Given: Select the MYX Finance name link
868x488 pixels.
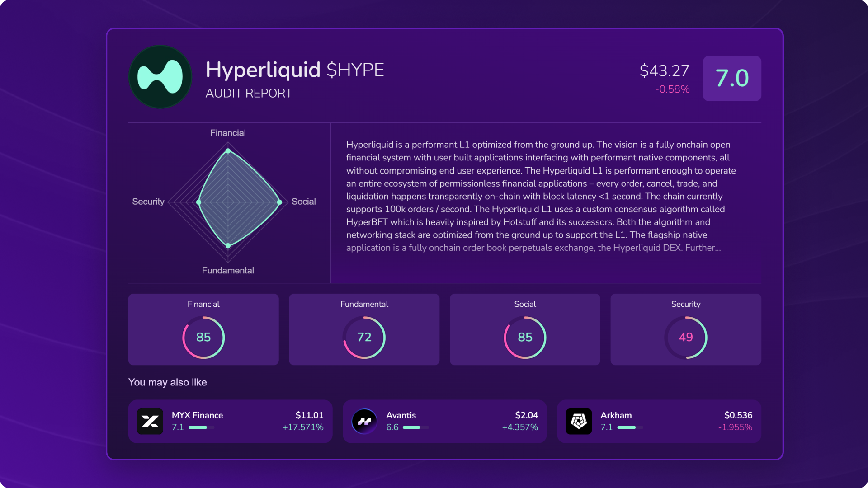Looking at the screenshot, I should 197,415.
